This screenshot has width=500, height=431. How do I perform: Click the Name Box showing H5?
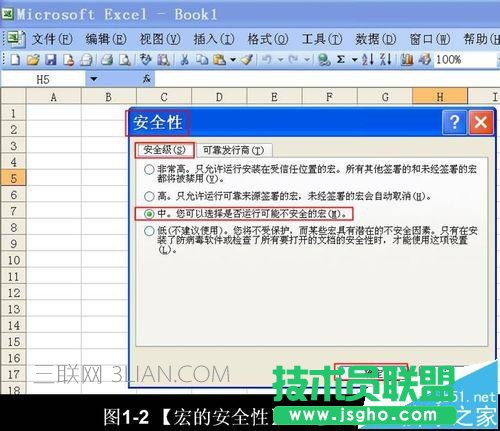pyautogui.click(x=43, y=79)
